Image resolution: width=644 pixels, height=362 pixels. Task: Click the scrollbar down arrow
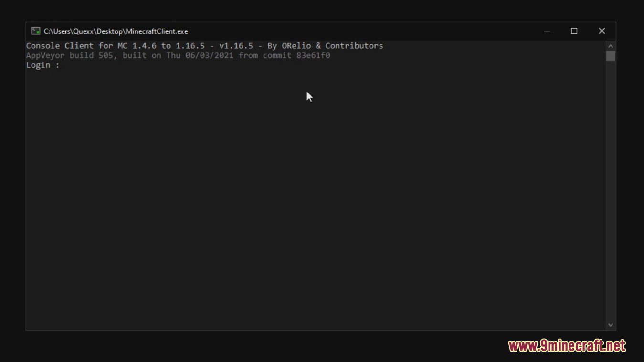pos(611,325)
